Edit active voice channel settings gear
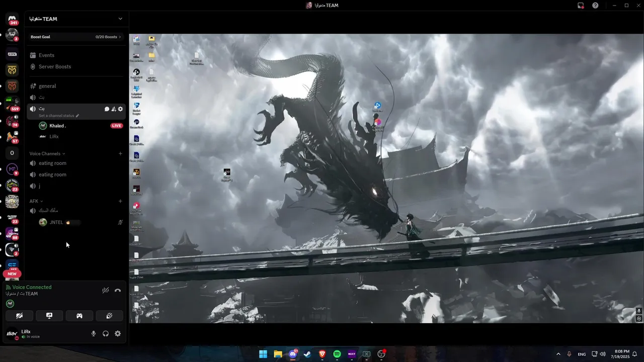 (x=120, y=109)
